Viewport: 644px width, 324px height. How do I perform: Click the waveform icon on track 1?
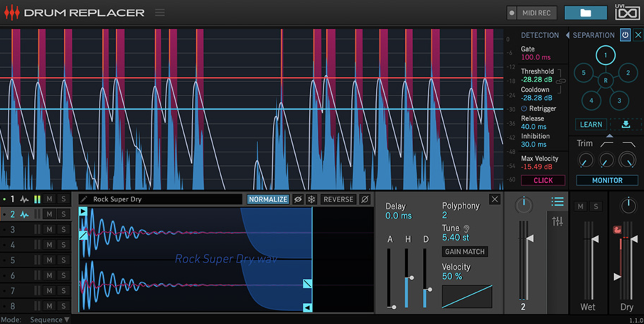(x=24, y=199)
